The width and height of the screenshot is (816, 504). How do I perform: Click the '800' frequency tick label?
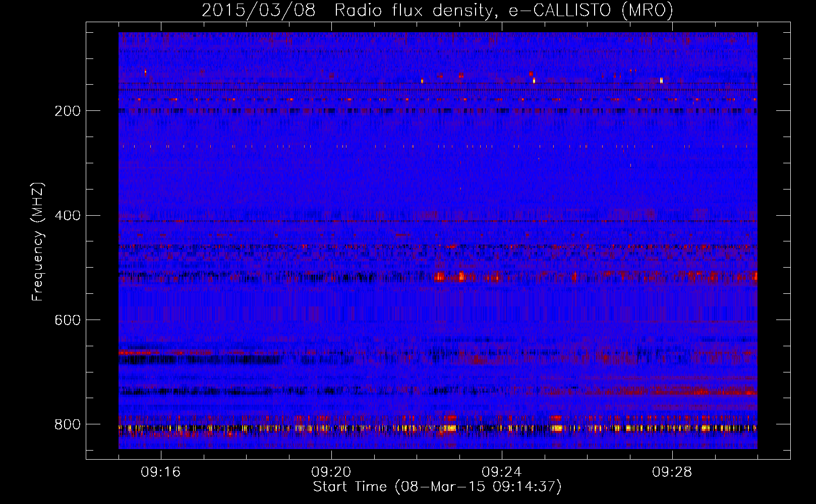coord(68,424)
